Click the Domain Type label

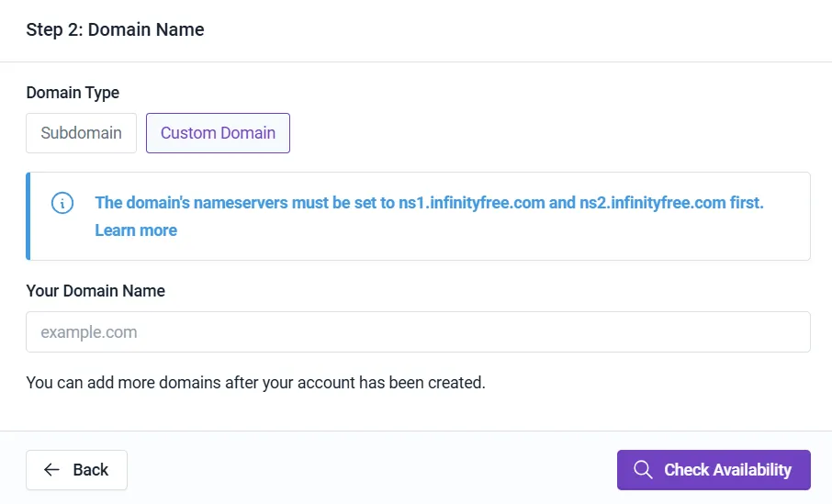(73, 93)
